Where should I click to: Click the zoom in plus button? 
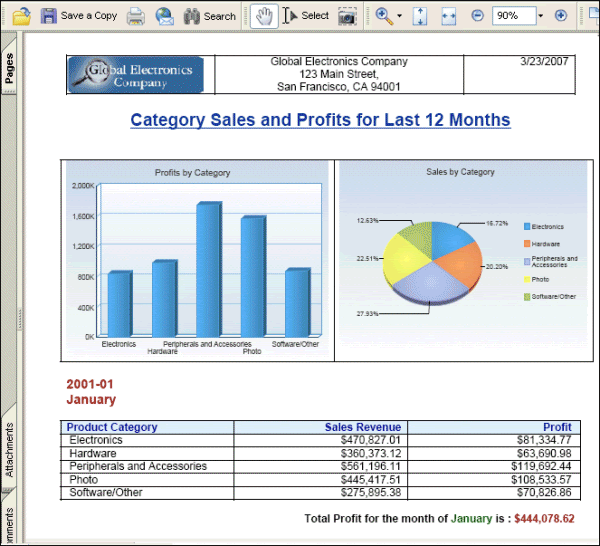(x=561, y=16)
